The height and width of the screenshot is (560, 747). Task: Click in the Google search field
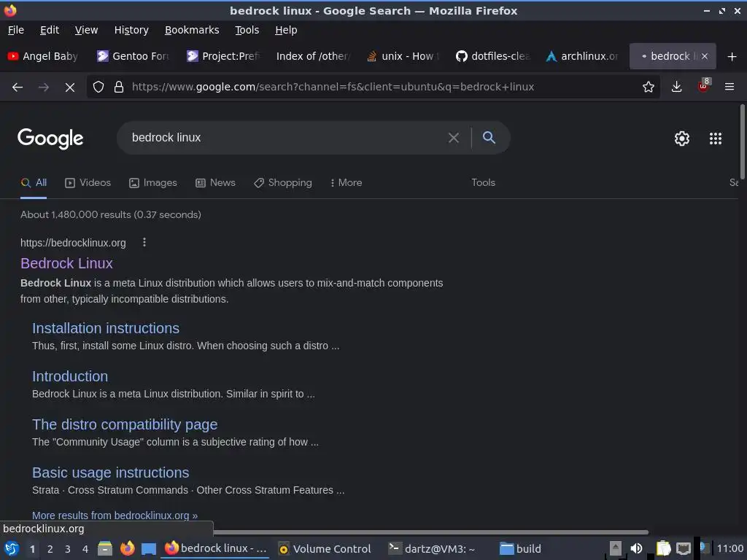click(x=286, y=138)
